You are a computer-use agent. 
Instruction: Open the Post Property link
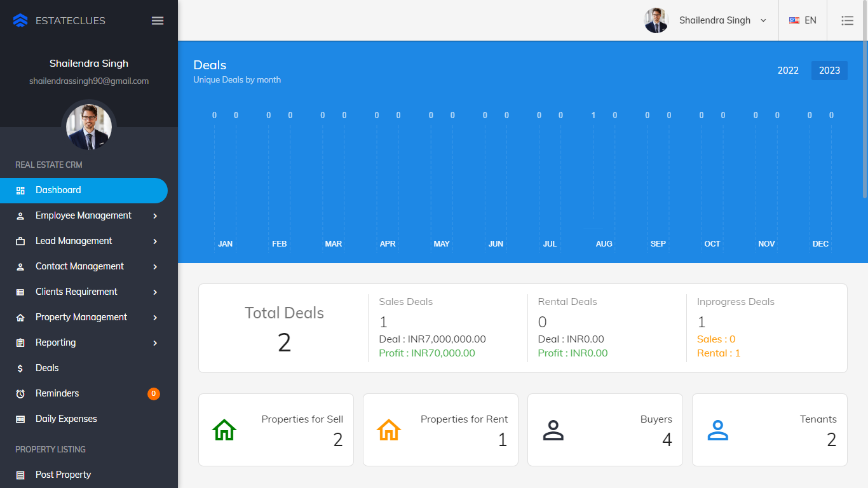63,475
